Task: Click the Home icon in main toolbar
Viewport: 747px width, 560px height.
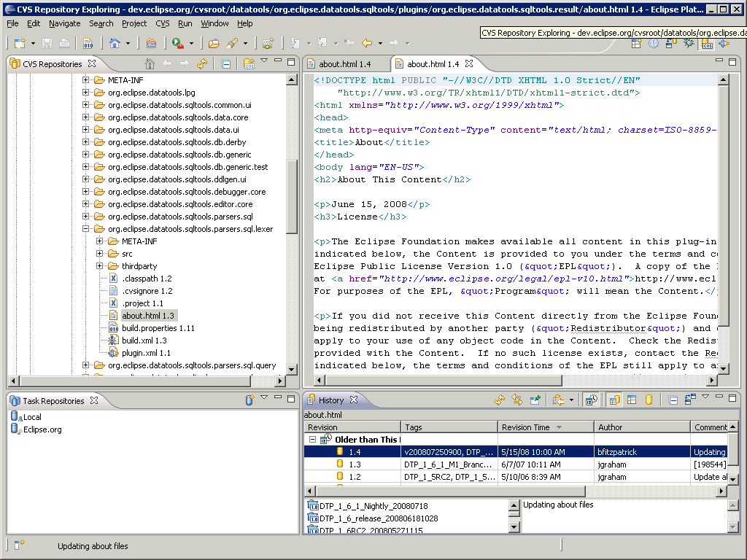Action: [x=115, y=44]
